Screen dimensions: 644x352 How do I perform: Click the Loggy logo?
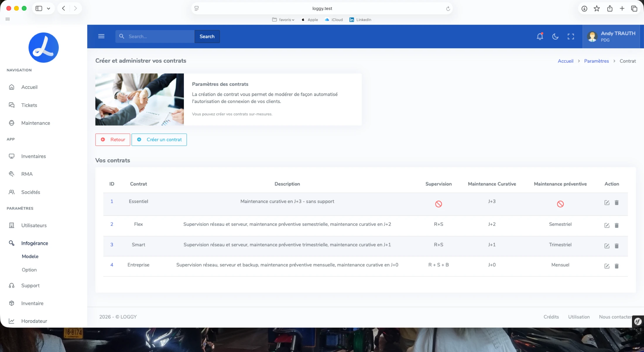(x=44, y=47)
